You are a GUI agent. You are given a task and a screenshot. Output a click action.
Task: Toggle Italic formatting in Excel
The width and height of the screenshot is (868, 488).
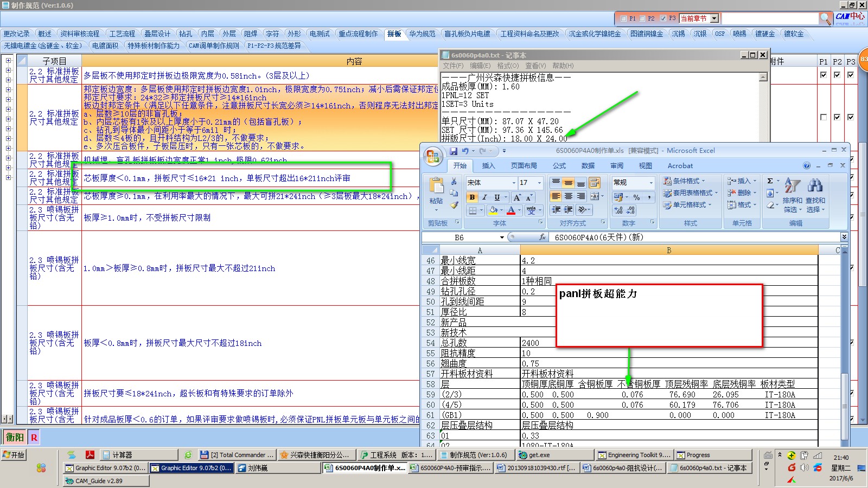point(484,197)
